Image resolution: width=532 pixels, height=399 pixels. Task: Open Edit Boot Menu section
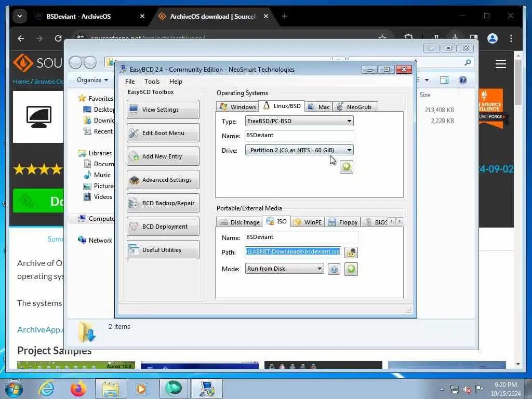163,133
